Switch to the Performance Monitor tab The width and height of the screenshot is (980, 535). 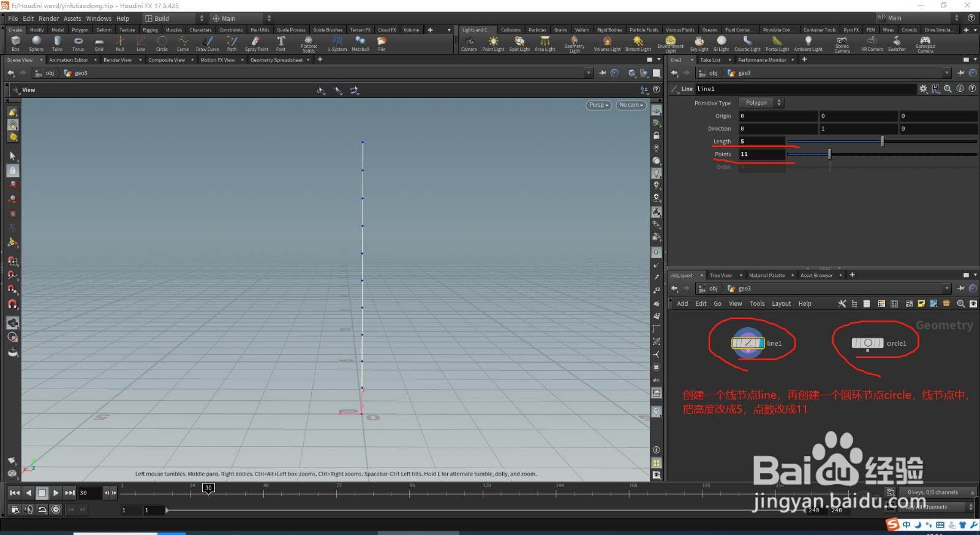(762, 60)
